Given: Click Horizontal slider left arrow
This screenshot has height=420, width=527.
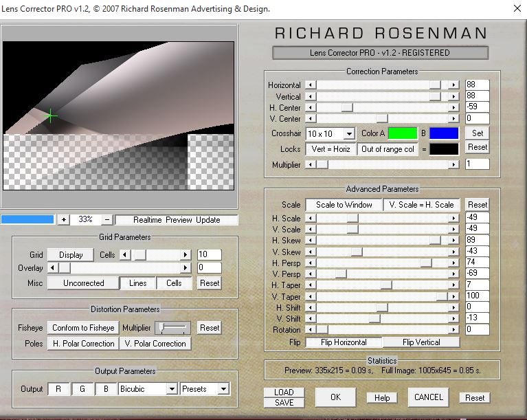Looking at the screenshot, I should (311, 85).
